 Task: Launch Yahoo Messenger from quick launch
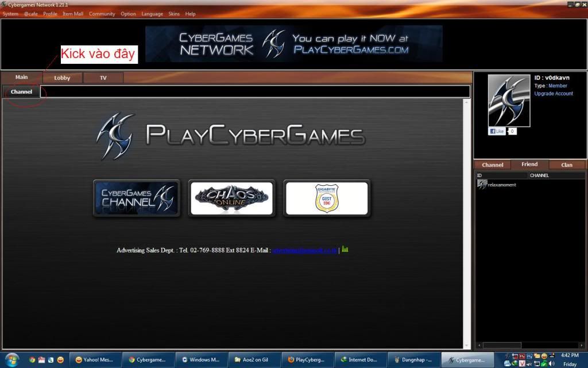pyautogui.click(x=60, y=360)
